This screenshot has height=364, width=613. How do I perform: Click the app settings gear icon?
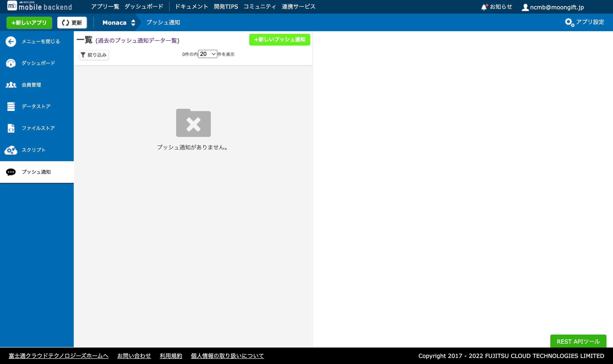pos(569,22)
